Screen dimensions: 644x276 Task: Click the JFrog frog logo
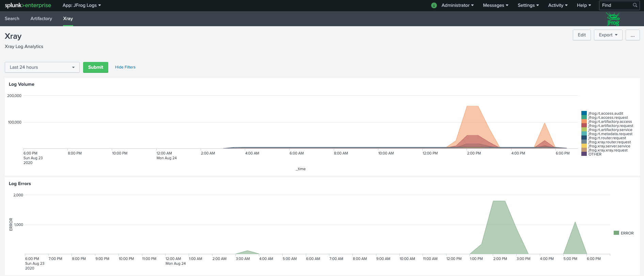click(x=613, y=19)
